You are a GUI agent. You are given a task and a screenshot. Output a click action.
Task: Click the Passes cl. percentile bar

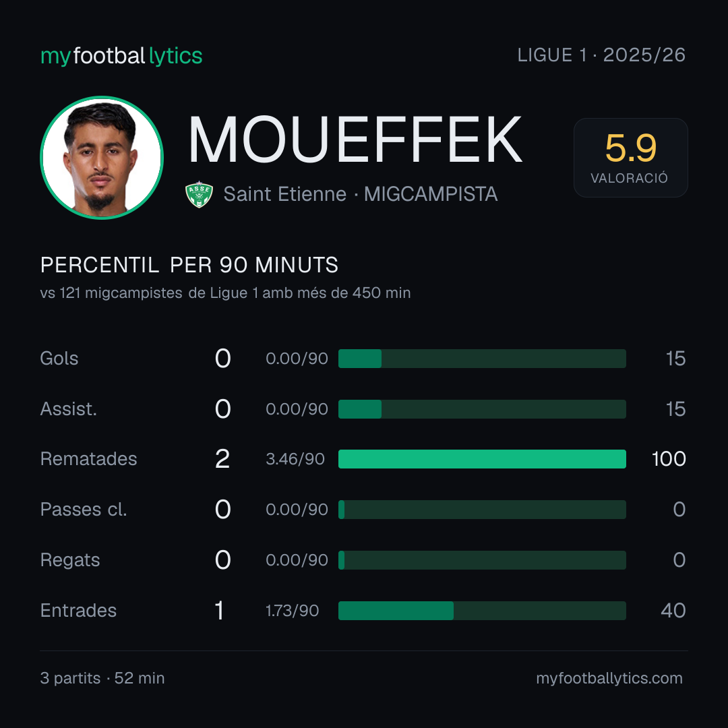pos(482,510)
